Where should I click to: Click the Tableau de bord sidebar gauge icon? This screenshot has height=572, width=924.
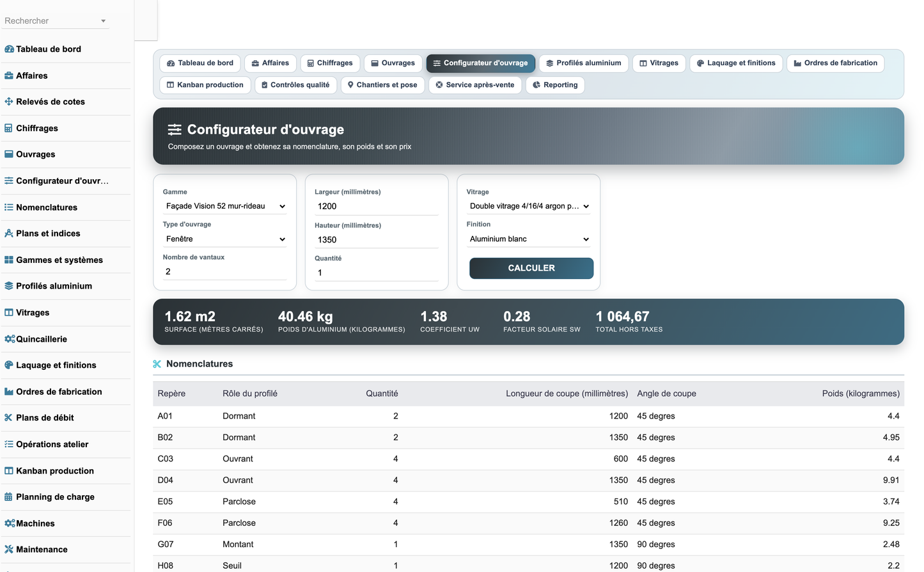coord(9,49)
